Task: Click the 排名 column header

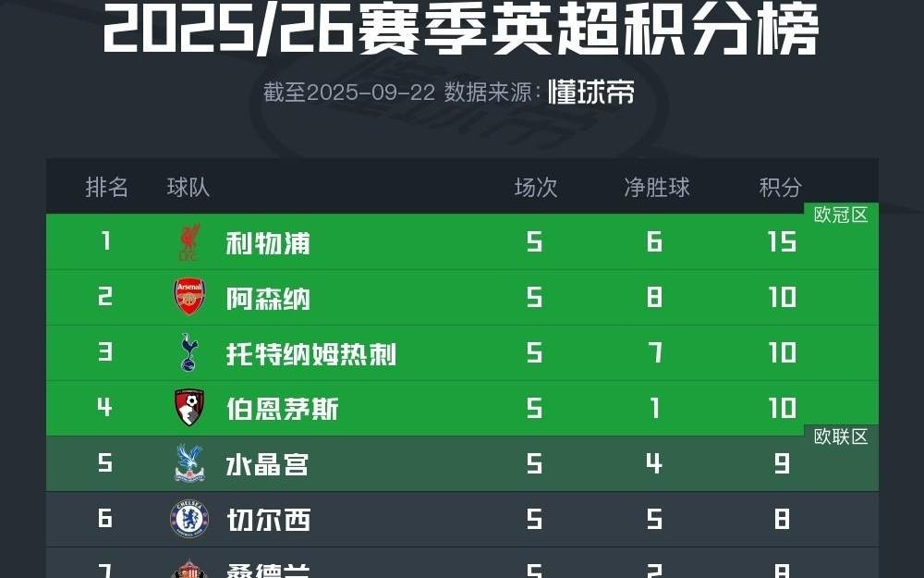Action: tap(106, 187)
